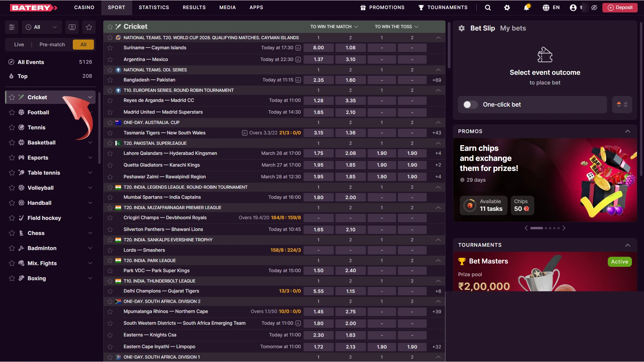Select the Cricket sport icon in sidebar
Screen dimensions: 644x362
[21, 97]
